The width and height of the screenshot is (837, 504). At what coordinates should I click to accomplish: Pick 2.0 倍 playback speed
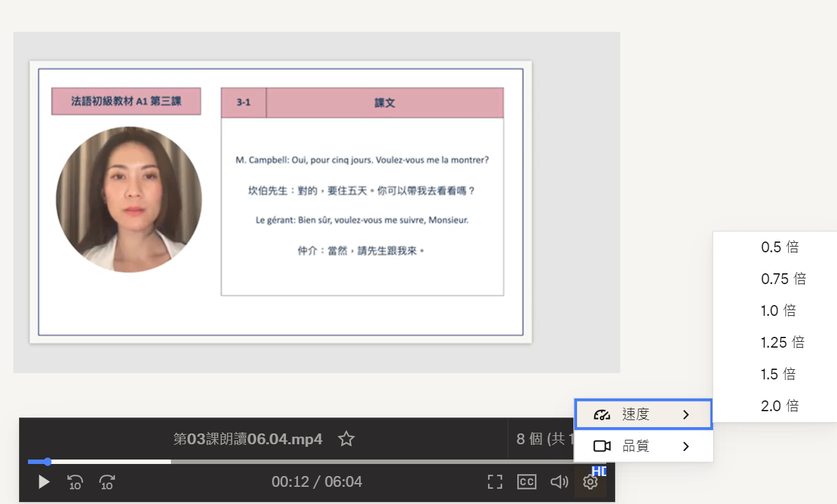[x=779, y=406]
